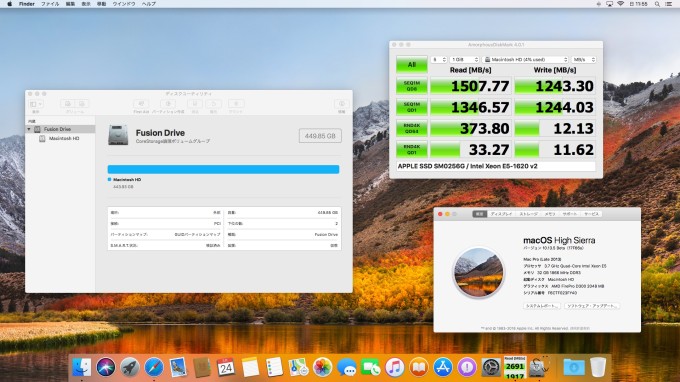Switch to Displays tab in About This Mac
The width and height of the screenshot is (680, 382).
(501, 214)
